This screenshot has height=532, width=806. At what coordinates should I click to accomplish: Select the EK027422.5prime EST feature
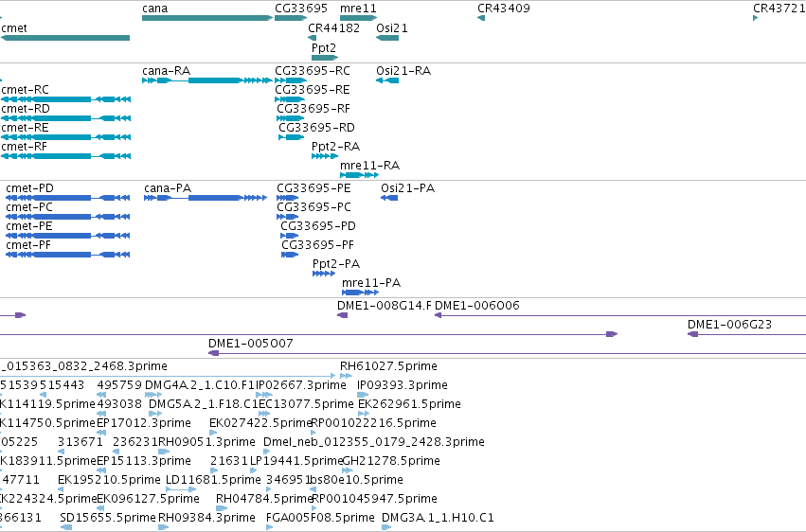click(x=213, y=433)
